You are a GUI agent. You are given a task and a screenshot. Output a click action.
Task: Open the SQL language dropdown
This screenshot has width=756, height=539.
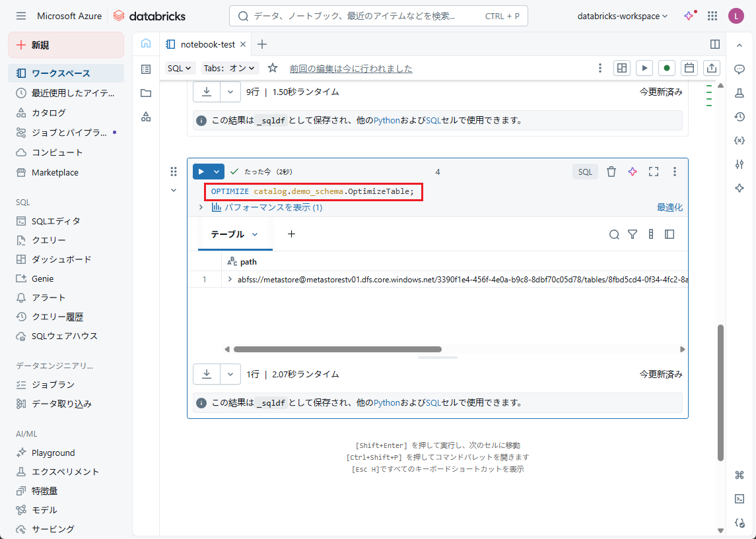tap(180, 68)
